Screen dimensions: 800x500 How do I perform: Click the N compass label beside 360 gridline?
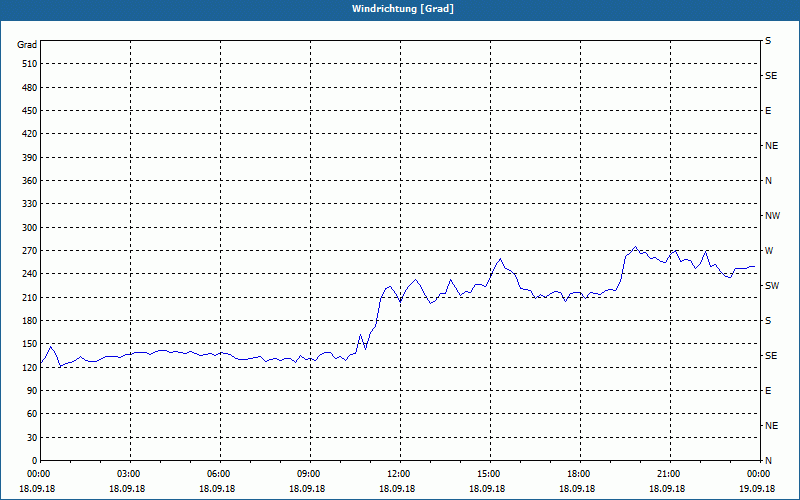[x=768, y=181]
